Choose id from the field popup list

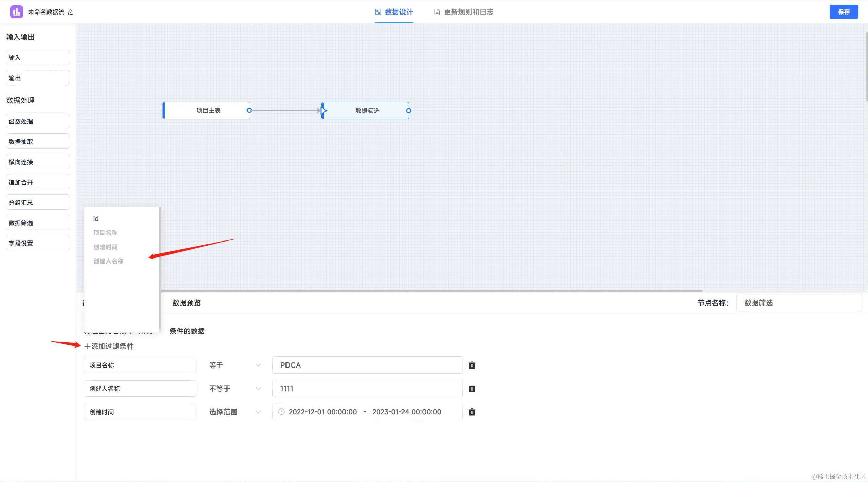[x=96, y=219]
